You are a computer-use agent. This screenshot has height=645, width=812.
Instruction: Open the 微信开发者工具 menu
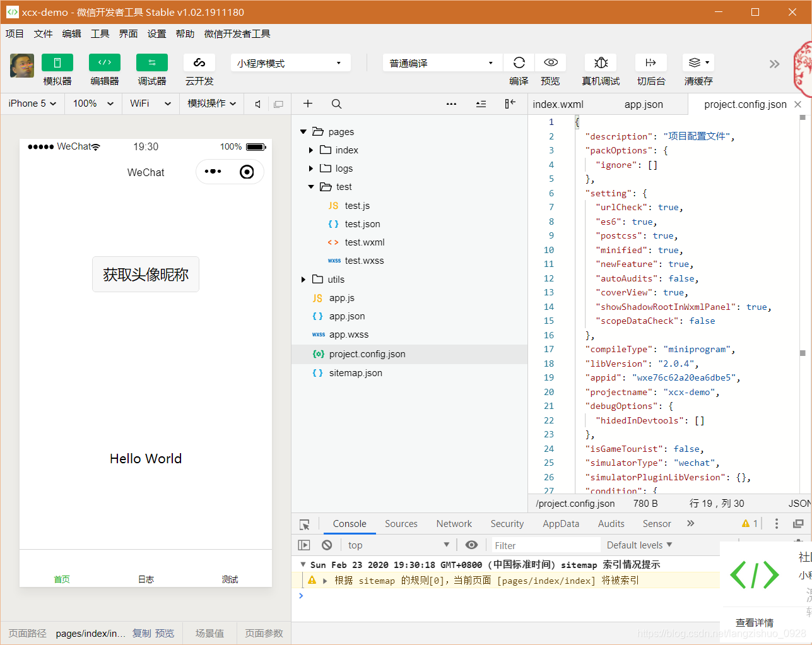(237, 34)
